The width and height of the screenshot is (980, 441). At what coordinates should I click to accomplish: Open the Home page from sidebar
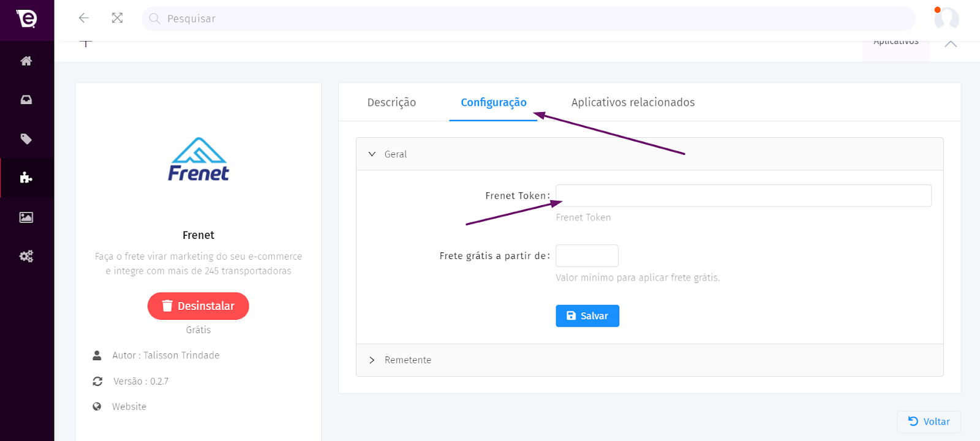pyautogui.click(x=26, y=61)
